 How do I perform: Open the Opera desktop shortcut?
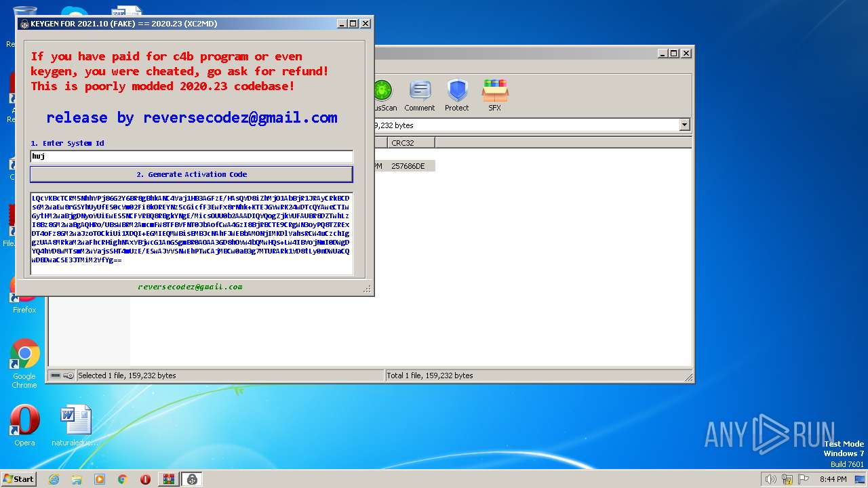[x=24, y=426]
